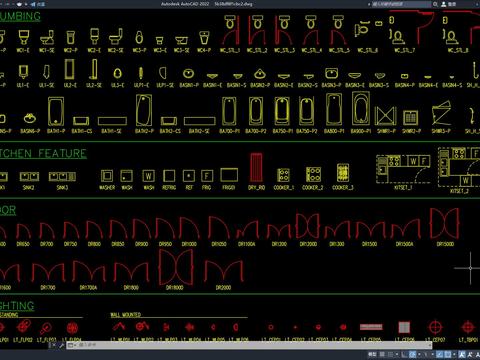480x360 pixels.
Task: Select the COOKER_2 kitchen block
Action: (313, 174)
